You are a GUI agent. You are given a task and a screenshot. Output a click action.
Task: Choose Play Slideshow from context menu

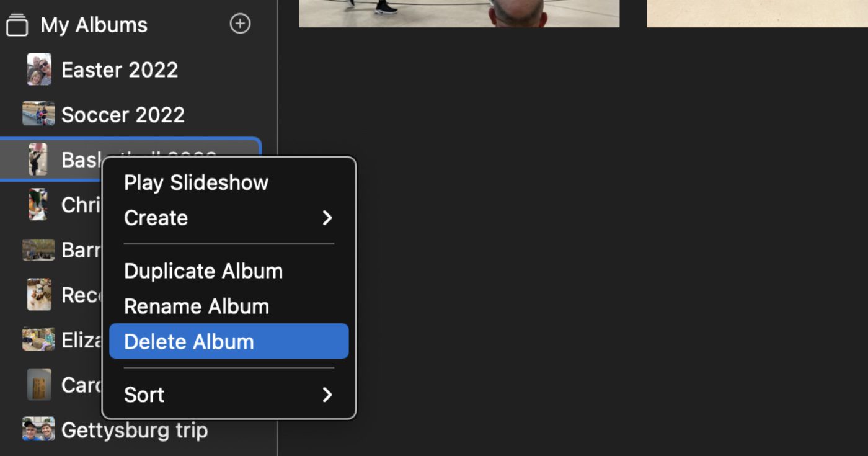tap(196, 182)
